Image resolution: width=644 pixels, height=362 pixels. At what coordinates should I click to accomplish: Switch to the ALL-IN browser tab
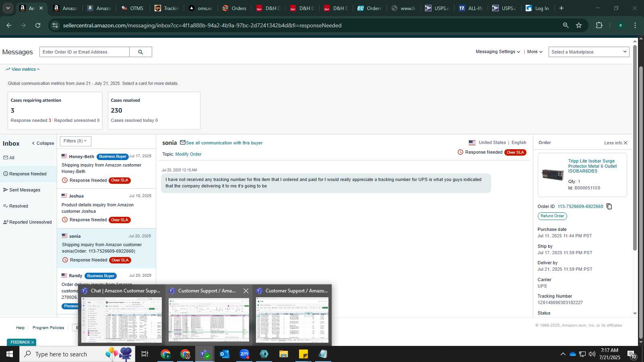[x=471, y=8]
